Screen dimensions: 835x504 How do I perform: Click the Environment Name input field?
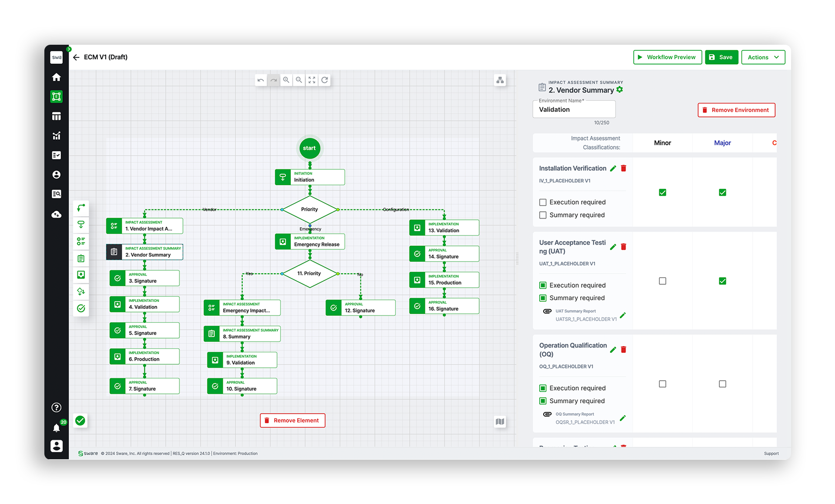[x=574, y=109]
